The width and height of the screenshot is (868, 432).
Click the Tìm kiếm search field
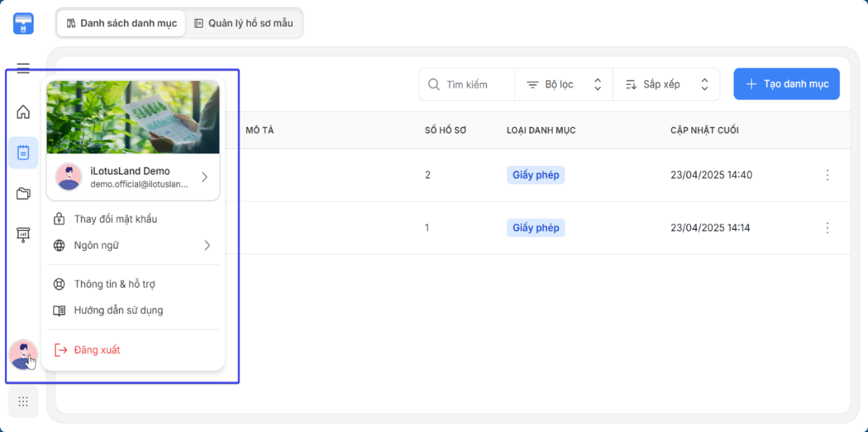point(467,84)
